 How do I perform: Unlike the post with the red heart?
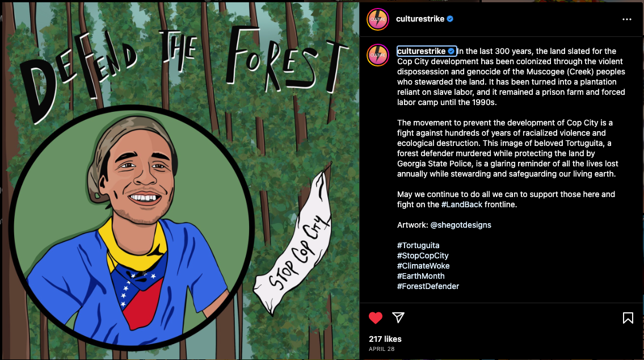click(x=376, y=317)
